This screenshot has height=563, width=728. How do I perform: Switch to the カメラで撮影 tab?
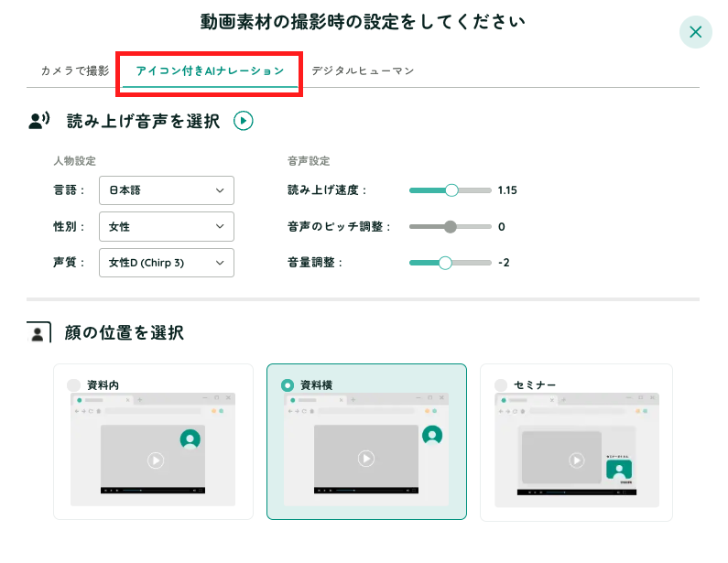point(75,70)
